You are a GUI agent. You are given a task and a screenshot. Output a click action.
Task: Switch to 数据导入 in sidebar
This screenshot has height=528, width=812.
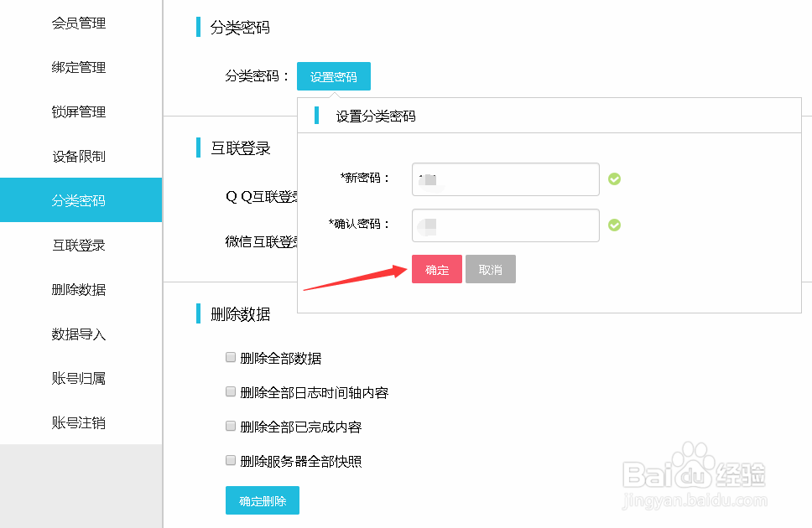pos(79,334)
